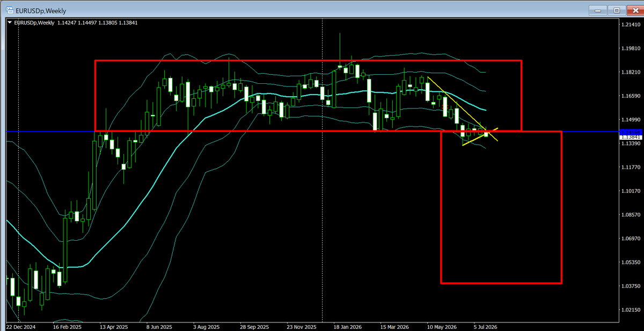Click the 10 May 2026 date label
The image size is (644, 331).
click(x=441, y=326)
